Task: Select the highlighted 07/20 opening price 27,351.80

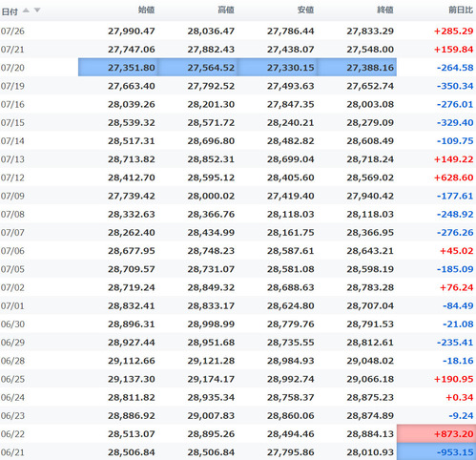Action: tap(118, 68)
